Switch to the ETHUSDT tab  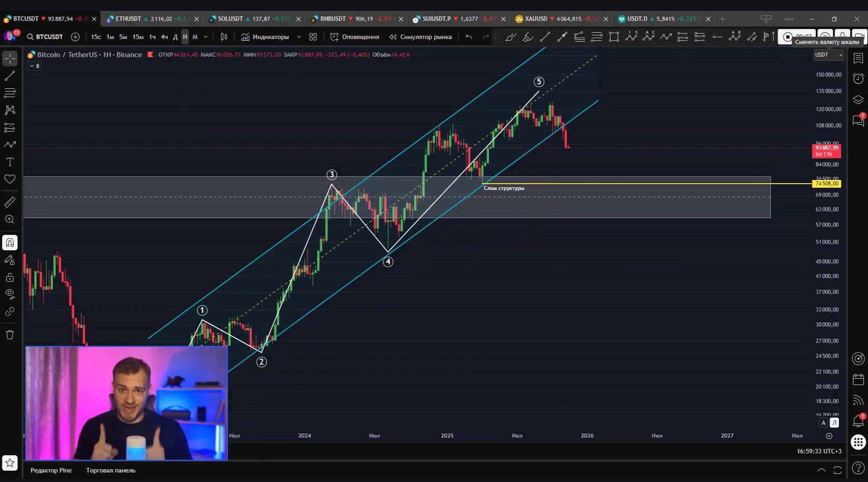point(128,19)
